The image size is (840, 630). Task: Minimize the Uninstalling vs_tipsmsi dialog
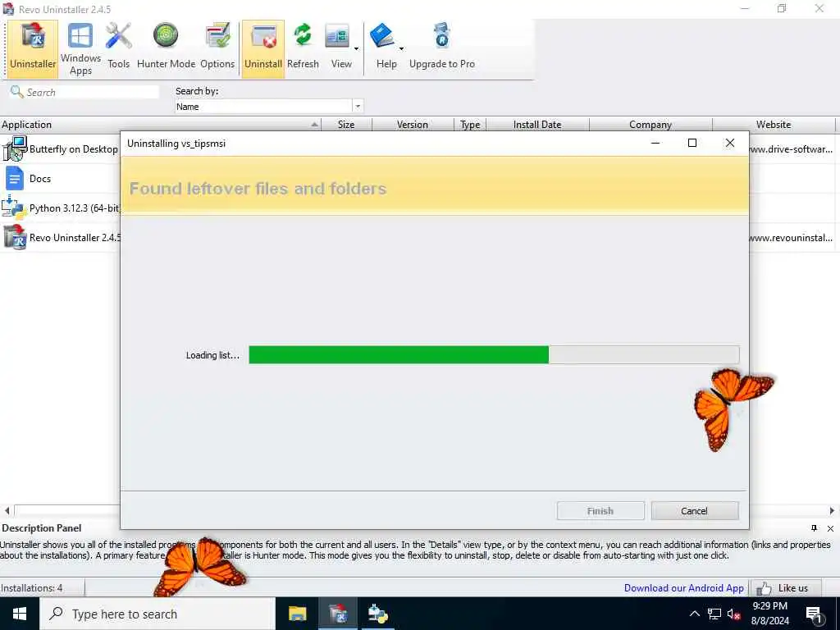coord(655,143)
